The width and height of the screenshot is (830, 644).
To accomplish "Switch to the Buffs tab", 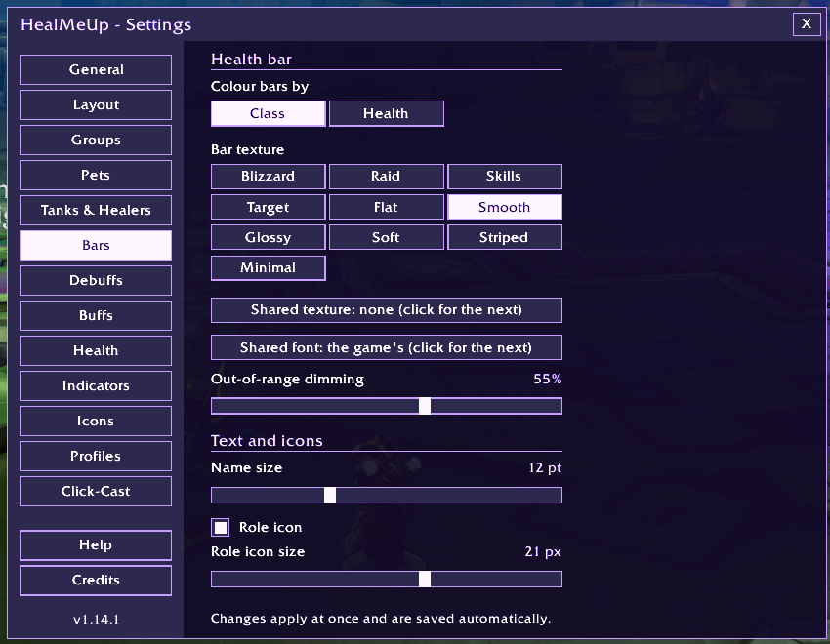I will point(96,315).
